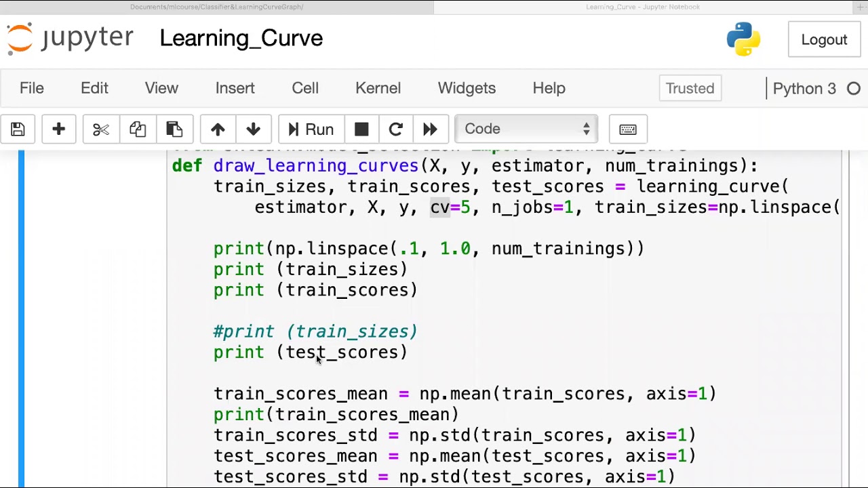Image resolution: width=868 pixels, height=488 pixels.
Task: Click print(np.linspace(.1, 1.0, num_trainings)) line
Action: click(429, 249)
